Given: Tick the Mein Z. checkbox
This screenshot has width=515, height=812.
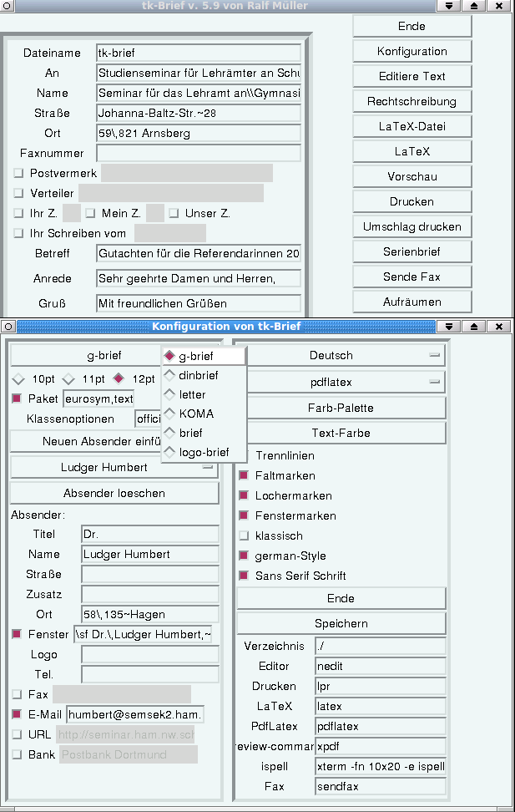Looking at the screenshot, I should [x=90, y=213].
